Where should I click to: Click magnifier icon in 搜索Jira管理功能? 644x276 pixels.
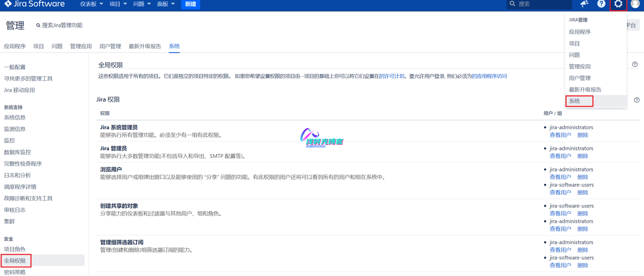[38, 25]
